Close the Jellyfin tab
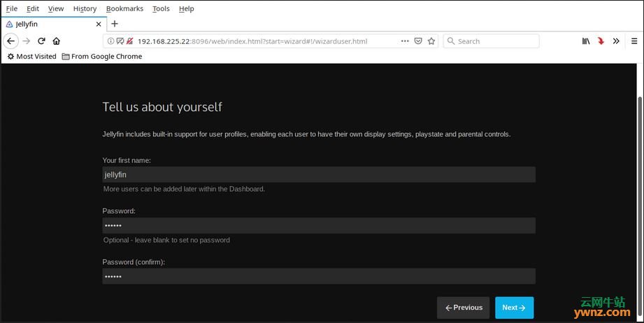The width and height of the screenshot is (644, 323). click(99, 24)
